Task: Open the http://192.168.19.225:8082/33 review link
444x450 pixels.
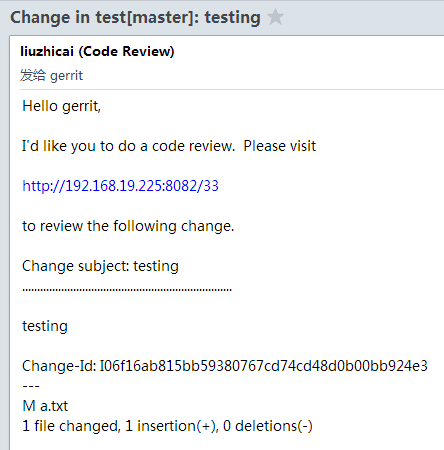Action: click(x=120, y=186)
